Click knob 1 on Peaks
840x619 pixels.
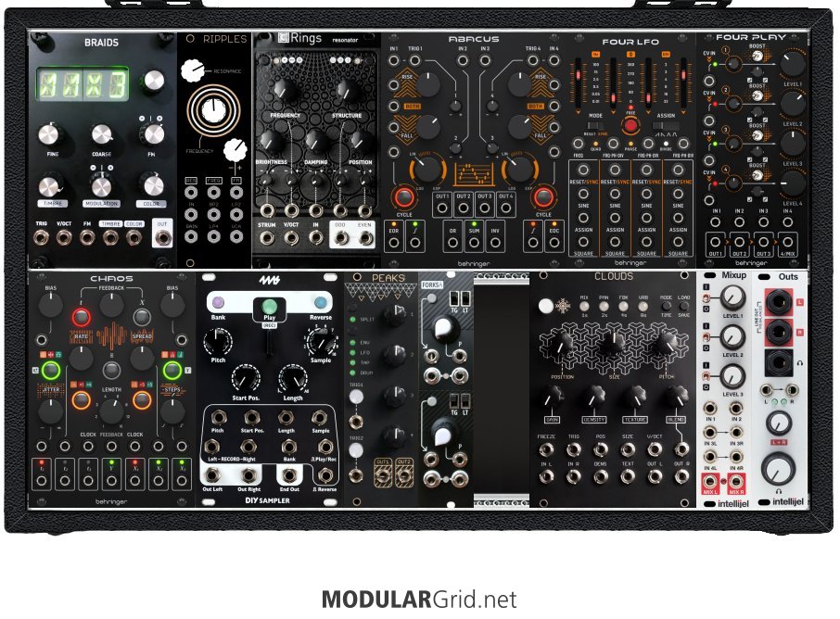[395, 314]
